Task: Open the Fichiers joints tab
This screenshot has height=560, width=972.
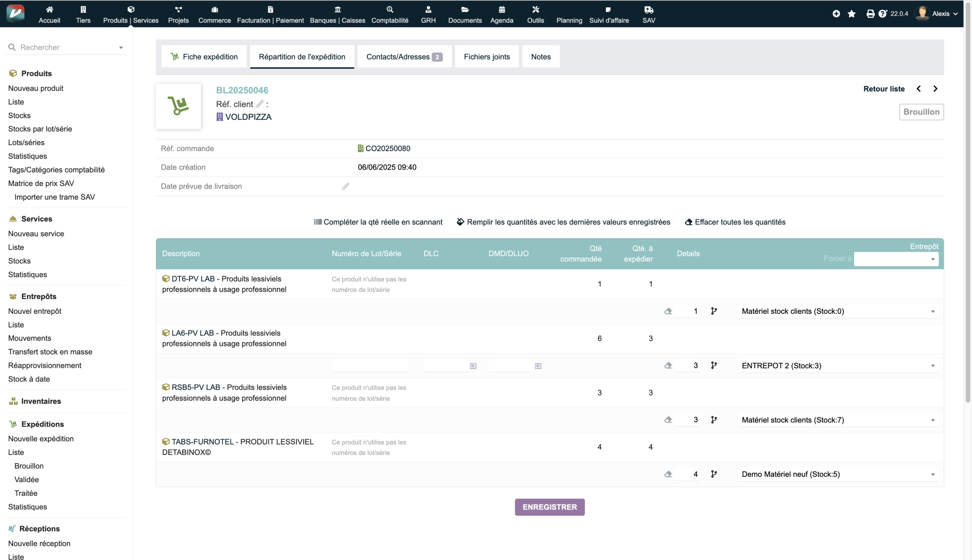Action: (486, 57)
